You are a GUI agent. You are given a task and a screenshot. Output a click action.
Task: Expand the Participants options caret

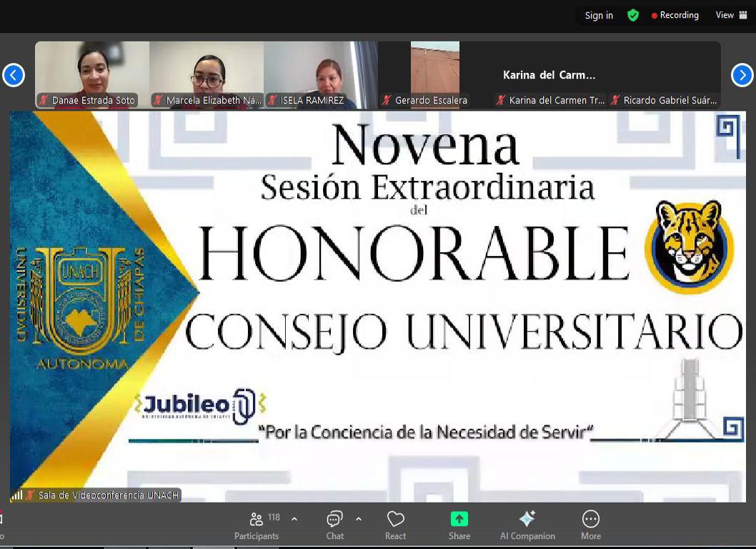294,519
